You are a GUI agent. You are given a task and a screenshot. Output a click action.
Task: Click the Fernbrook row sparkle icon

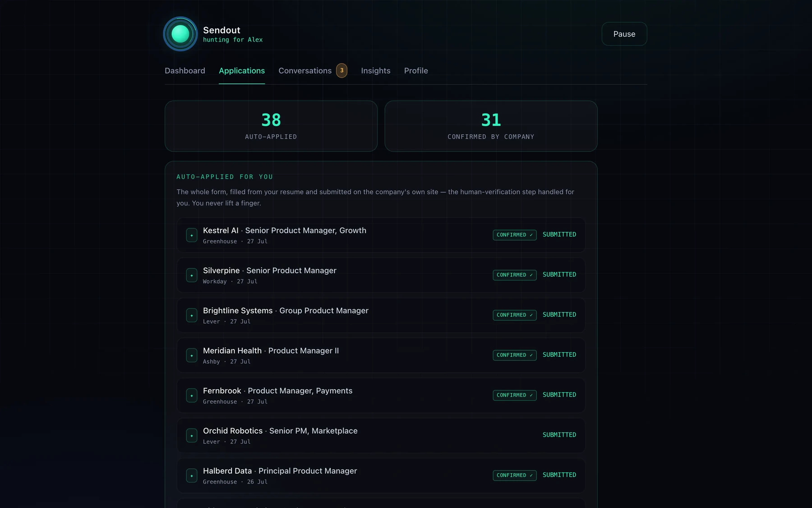[192, 396]
